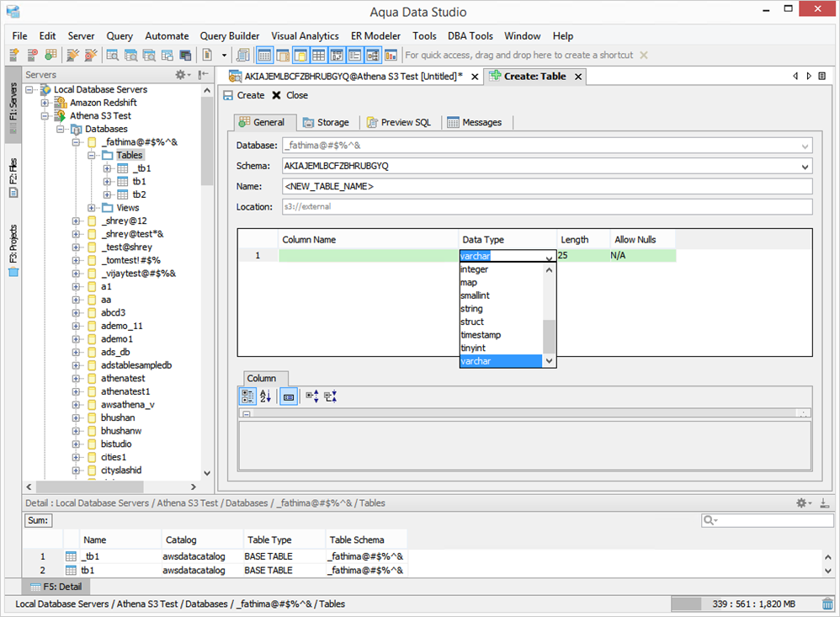Open the Automate menu

(x=167, y=36)
